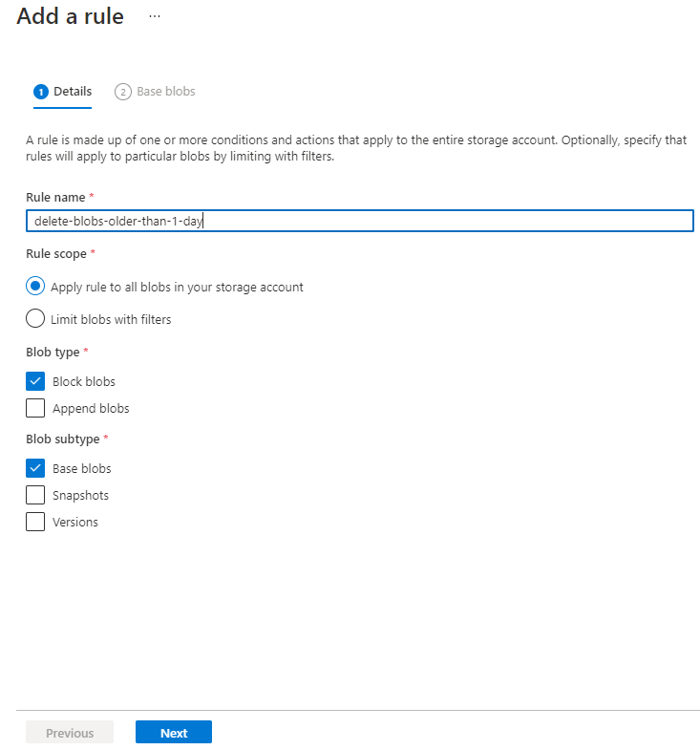
Task: Click the rule description paragraph text
Action: 356,148
